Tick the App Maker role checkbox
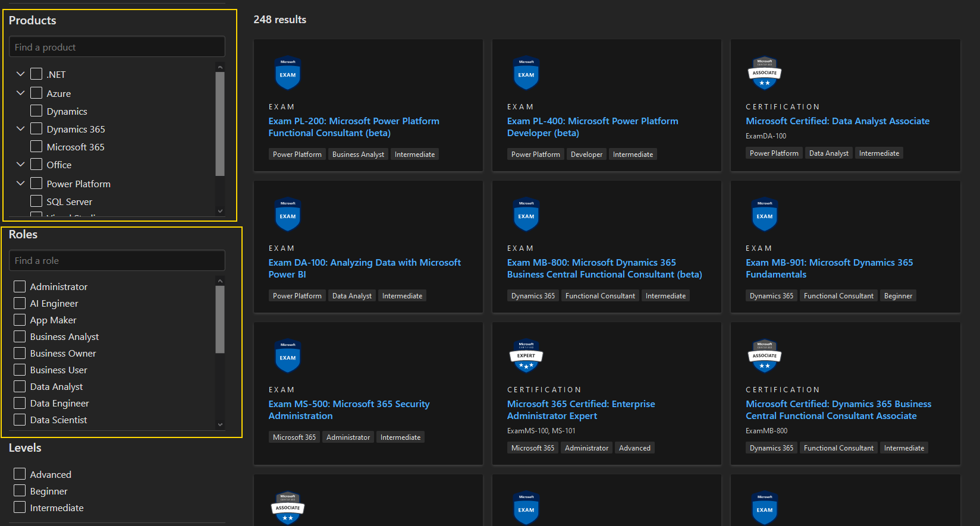 click(20, 320)
